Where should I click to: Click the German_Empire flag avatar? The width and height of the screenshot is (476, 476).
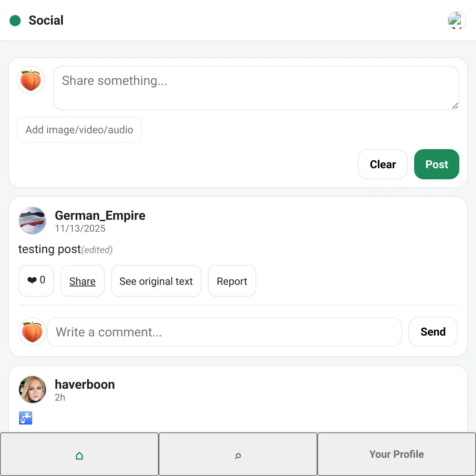(x=33, y=221)
